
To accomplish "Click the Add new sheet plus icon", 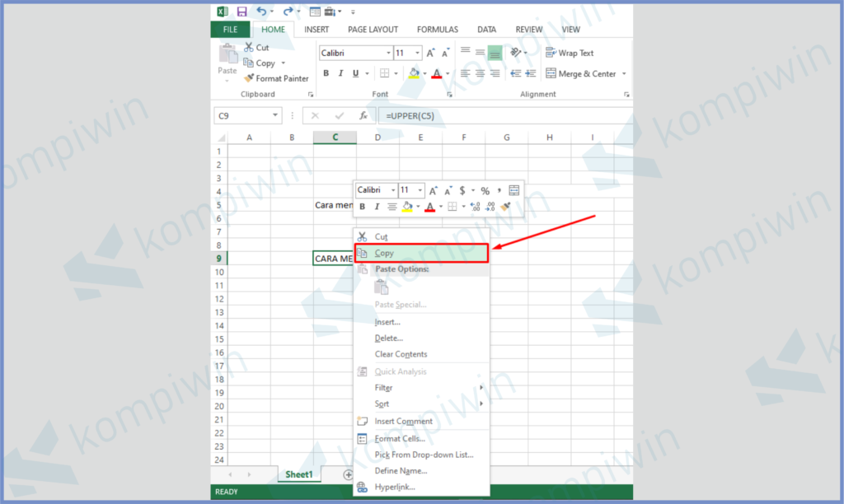I will [348, 475].
